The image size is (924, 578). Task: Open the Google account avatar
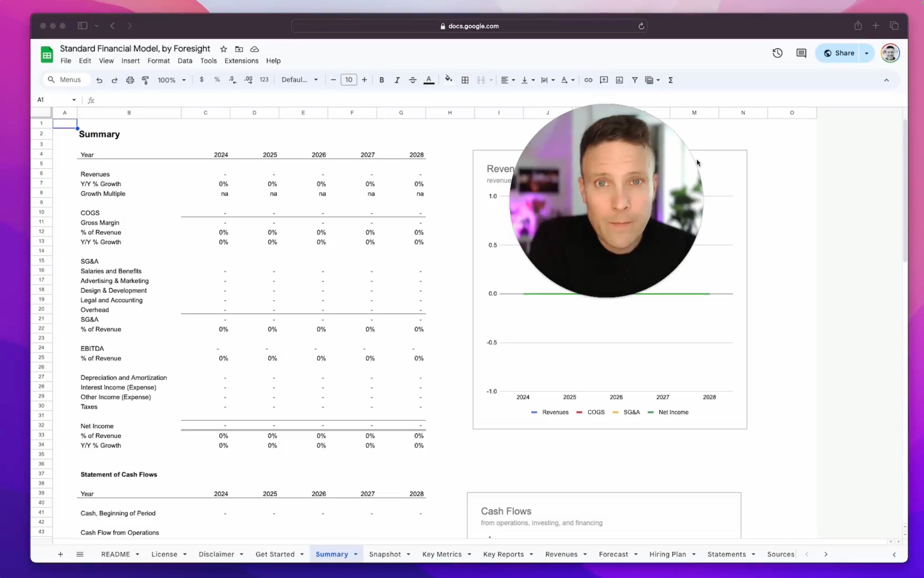point(890,53)
